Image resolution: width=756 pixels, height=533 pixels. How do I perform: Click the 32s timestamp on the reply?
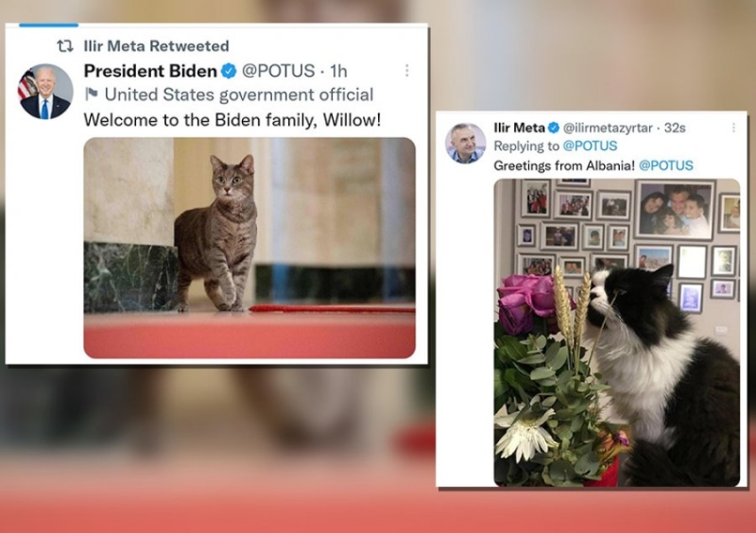(x=675, y=128)
